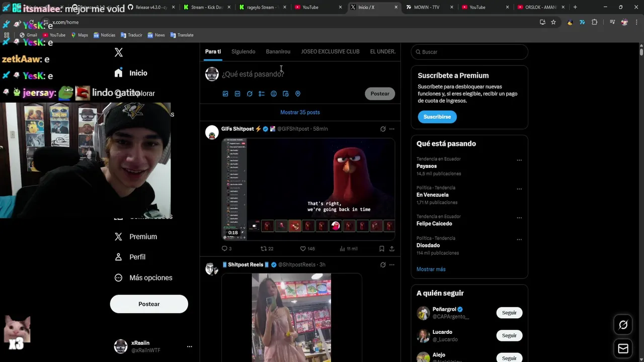Open more options for Diosdado trend
Screen dimensions: 644x362
click(519, 239)
